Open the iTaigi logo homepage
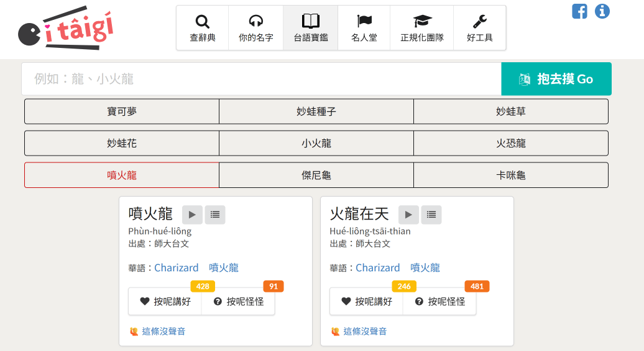This screenshot has height=351, width=644. tap(66, 28)
